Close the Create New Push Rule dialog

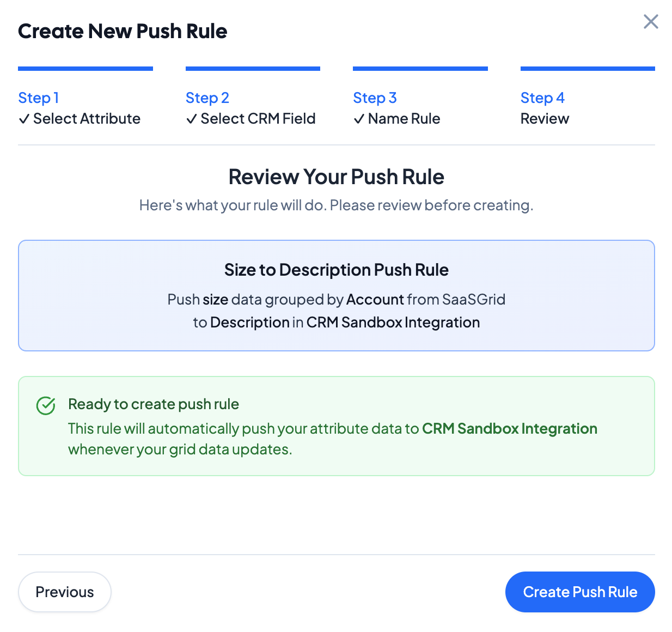tap(651, 22)
